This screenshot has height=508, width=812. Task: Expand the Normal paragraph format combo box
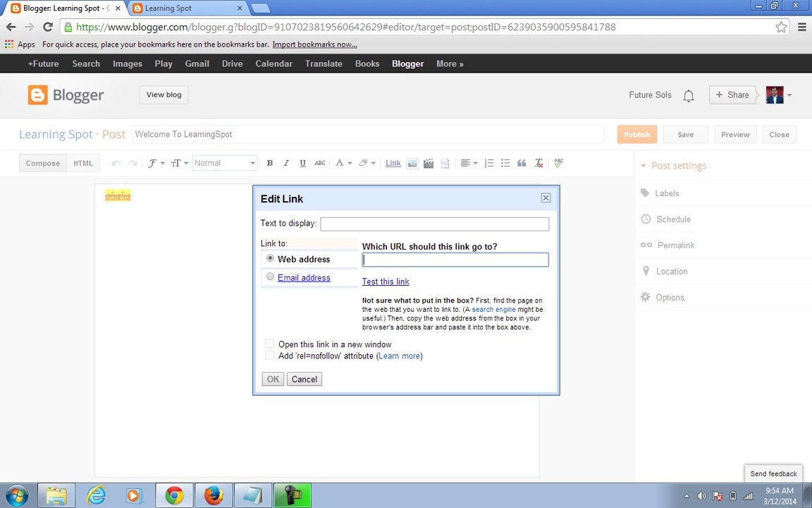click(225, 163)
